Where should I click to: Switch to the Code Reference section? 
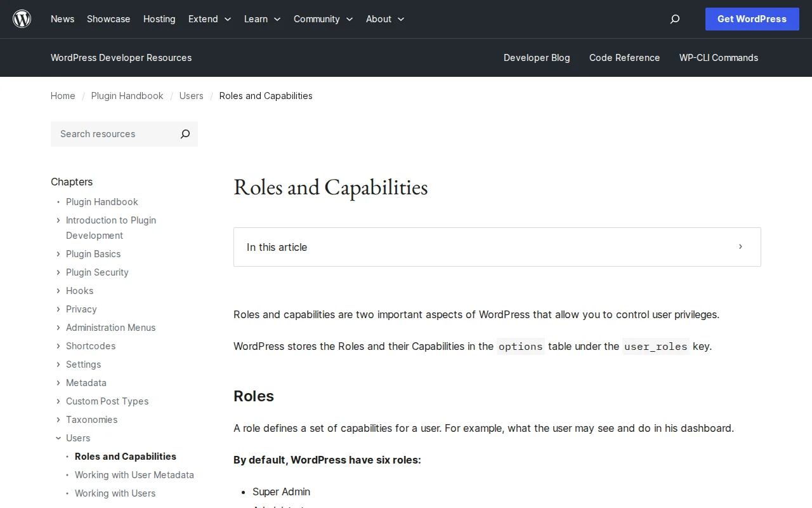pos(624,58)
